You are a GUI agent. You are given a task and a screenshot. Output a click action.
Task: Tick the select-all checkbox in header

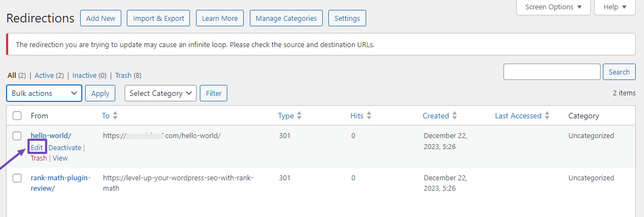[x=17, y=116]
